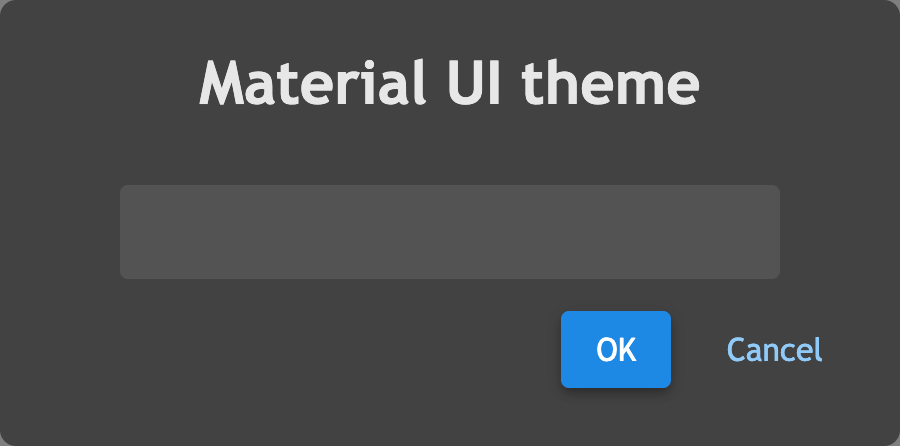900x446 pixels.
Task: Cancel the Material UI theme dialog
Action: pyautogui.click(x=774, y=349)
